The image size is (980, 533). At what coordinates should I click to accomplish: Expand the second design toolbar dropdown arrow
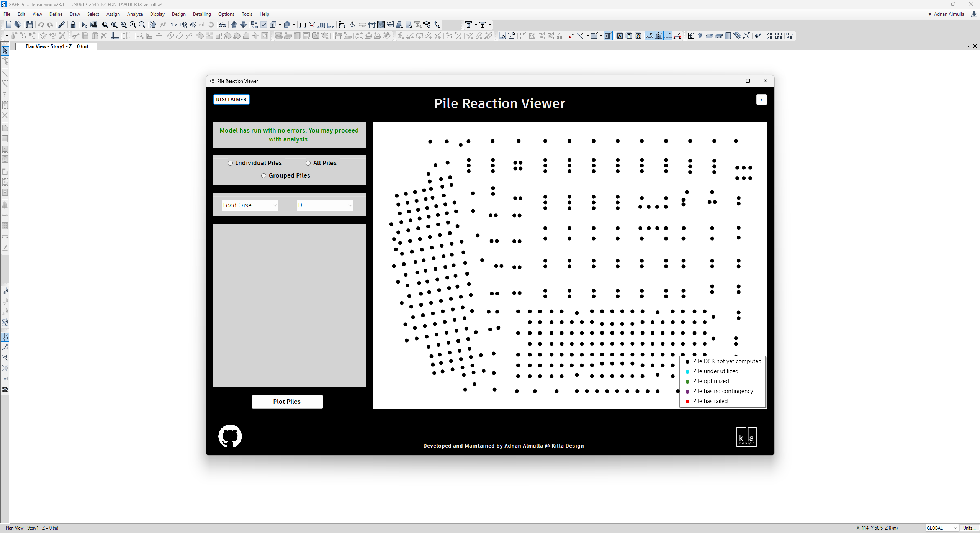(489, 25)
